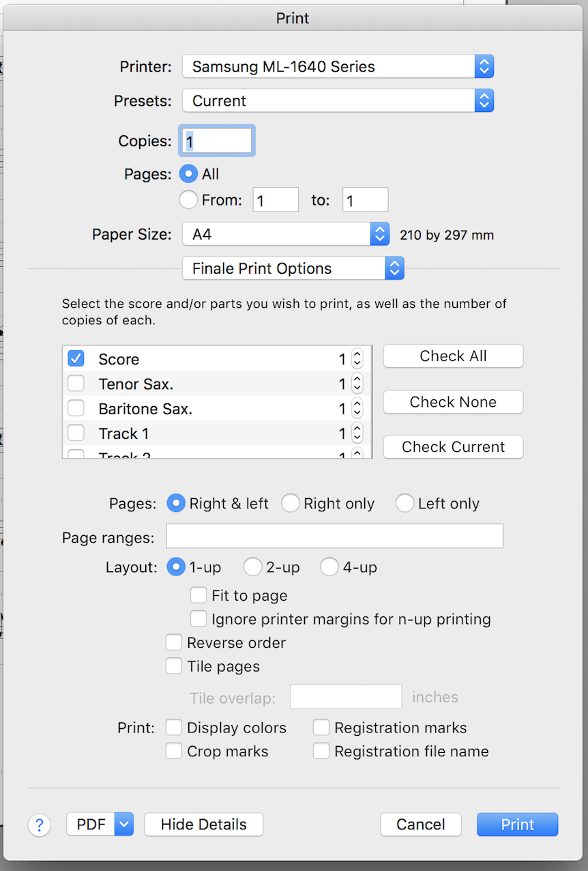Enable Crop marks printing
The width and height of the screenshot is (588, 871).
tap(174, 752)
